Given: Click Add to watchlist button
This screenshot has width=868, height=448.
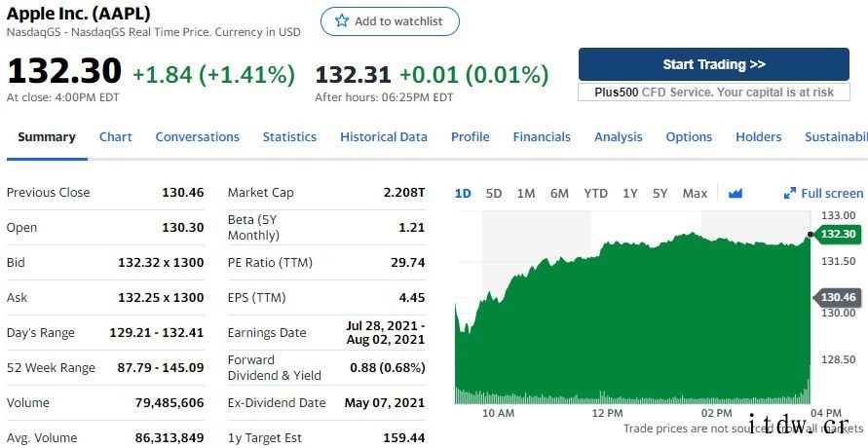Looking at the screenshot, I should (390, 21).
